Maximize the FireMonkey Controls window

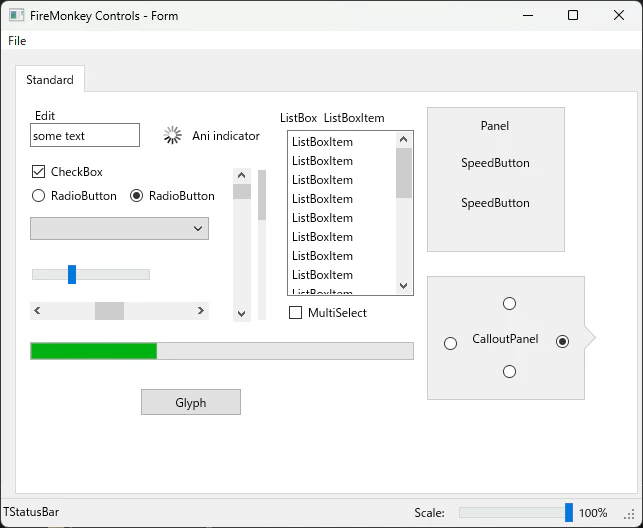tap(573, 16)
